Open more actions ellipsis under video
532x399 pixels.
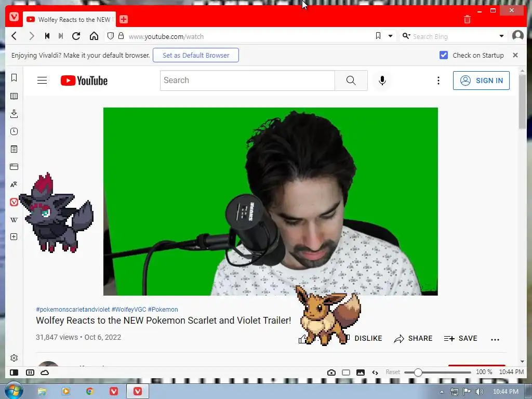point(495,339)
